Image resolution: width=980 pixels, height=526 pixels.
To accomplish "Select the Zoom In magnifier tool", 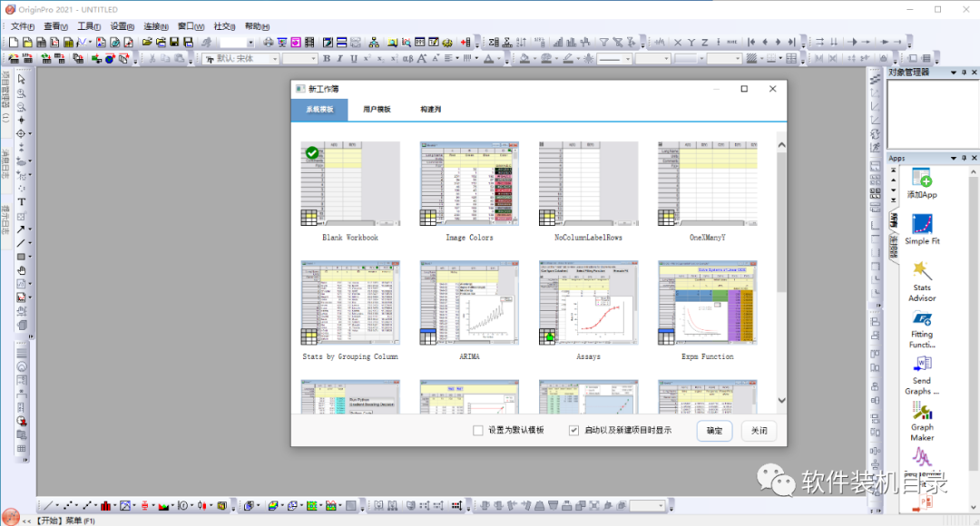I will (21, 93).
